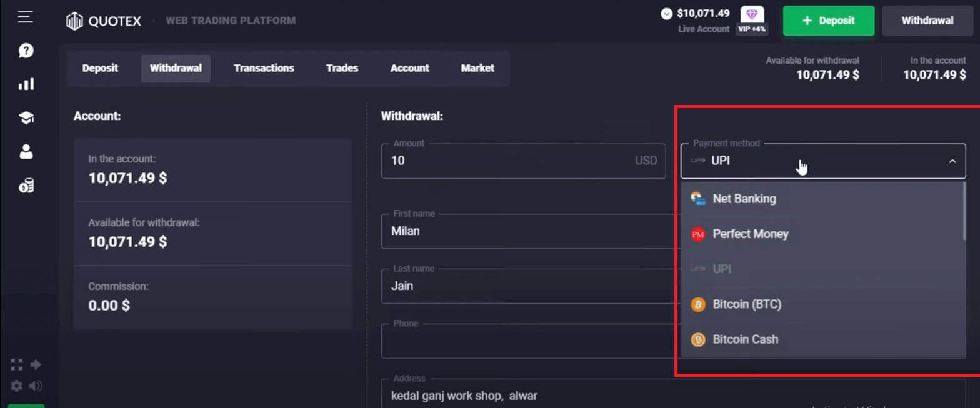Screen dimensions: 980x408
Task: Open the help question-mark icon
Action: (26, 51)
